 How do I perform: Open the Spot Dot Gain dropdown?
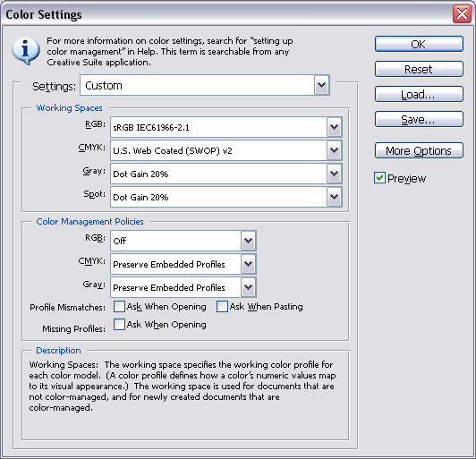pyautogui.click(x=226, y=198)
